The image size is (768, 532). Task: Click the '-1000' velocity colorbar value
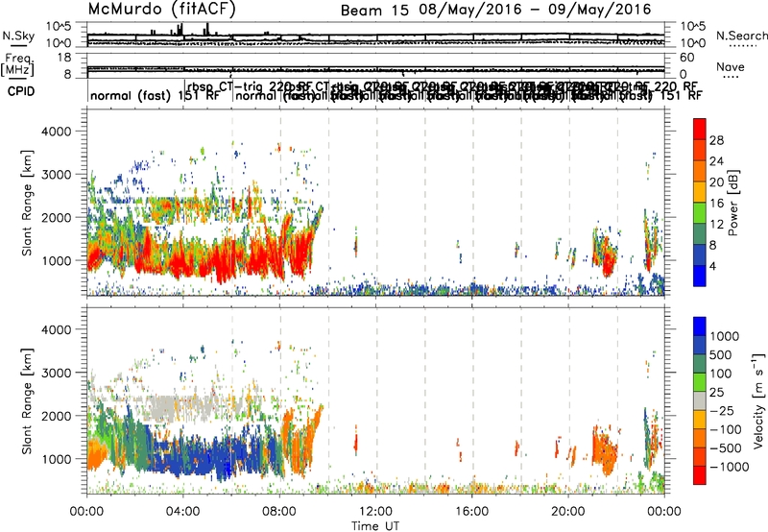(729, 467)
